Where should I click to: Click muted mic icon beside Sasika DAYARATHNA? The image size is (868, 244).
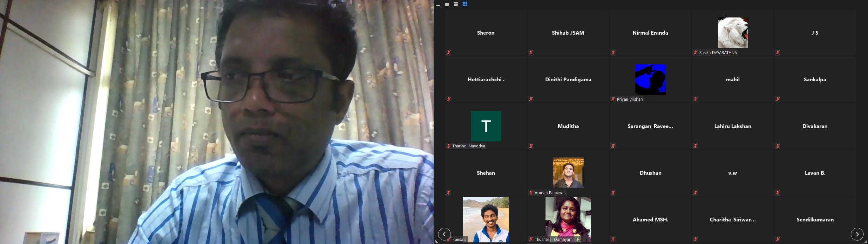coord(695,52)
